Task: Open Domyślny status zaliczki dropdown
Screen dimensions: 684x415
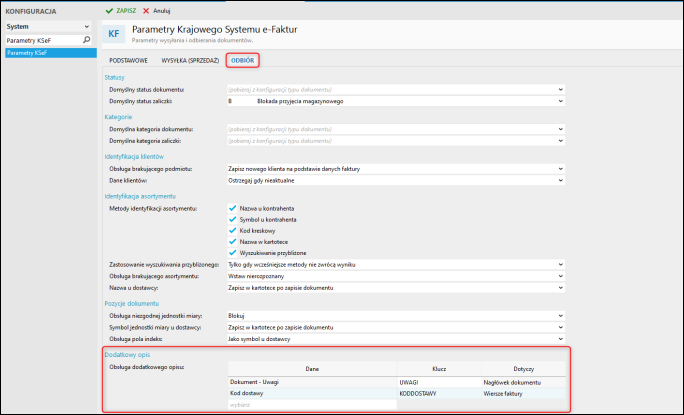Action: coord(561,101)
